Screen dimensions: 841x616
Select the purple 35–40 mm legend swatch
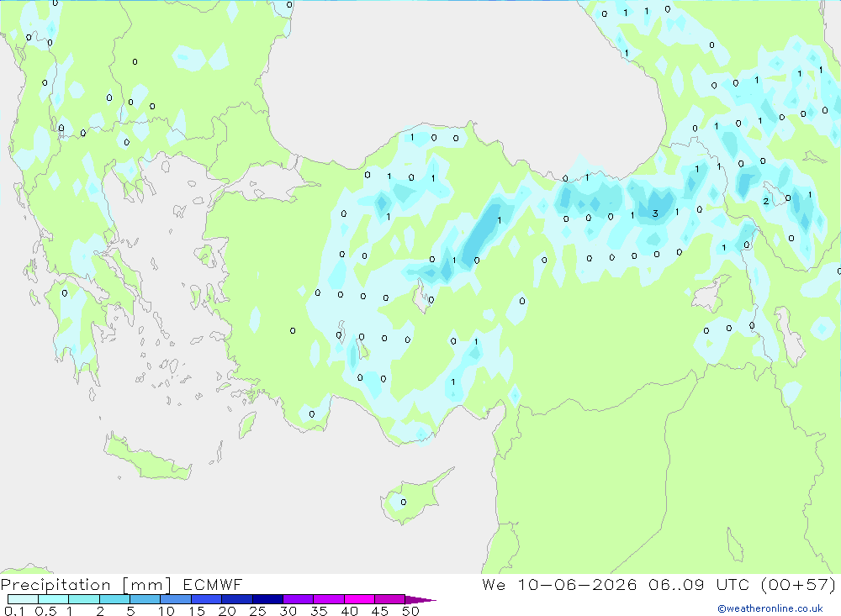328,599
